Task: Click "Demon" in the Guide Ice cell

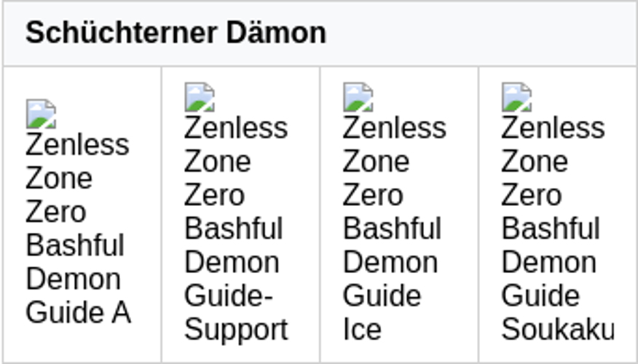Action: coord(390,263)
